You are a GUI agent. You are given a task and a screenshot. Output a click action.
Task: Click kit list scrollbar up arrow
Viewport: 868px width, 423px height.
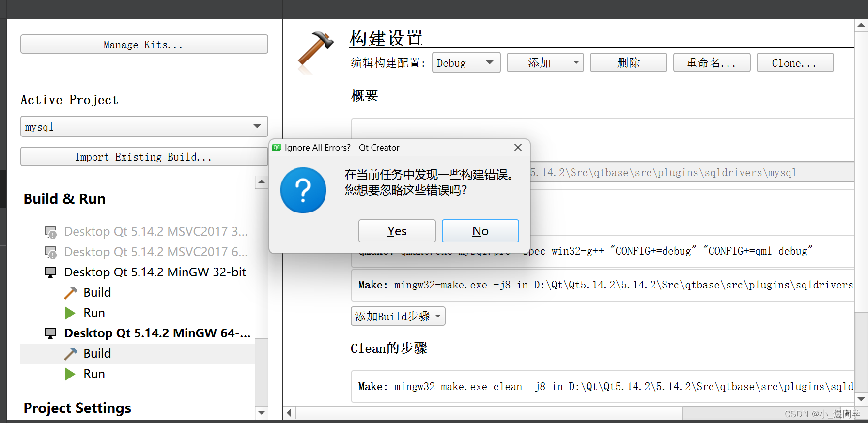pyautogui.click(x=262, y=182)
